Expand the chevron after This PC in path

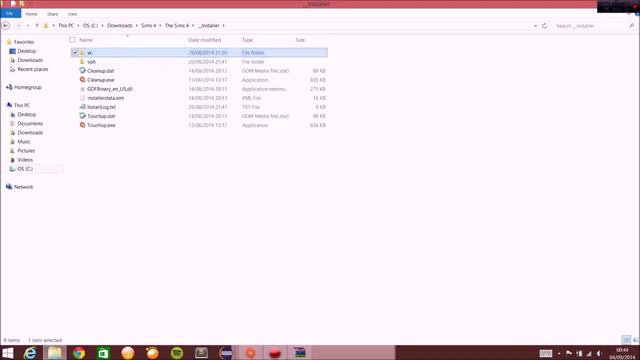tap(78, 26)
